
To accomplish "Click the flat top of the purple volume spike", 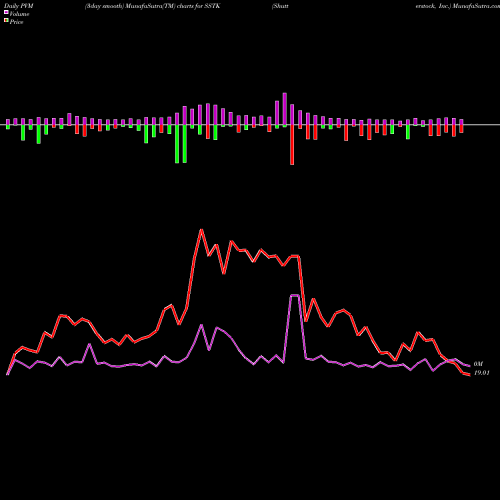I will pos(295,295).
